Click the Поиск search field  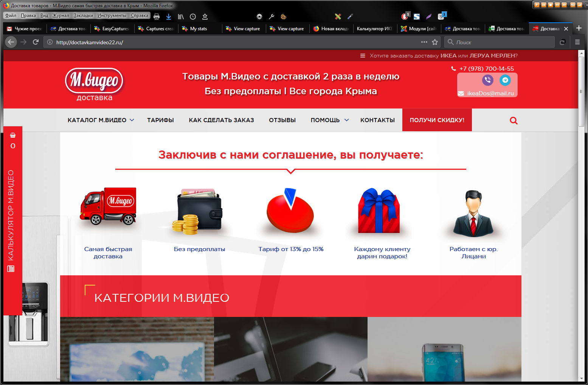point(499,42)
